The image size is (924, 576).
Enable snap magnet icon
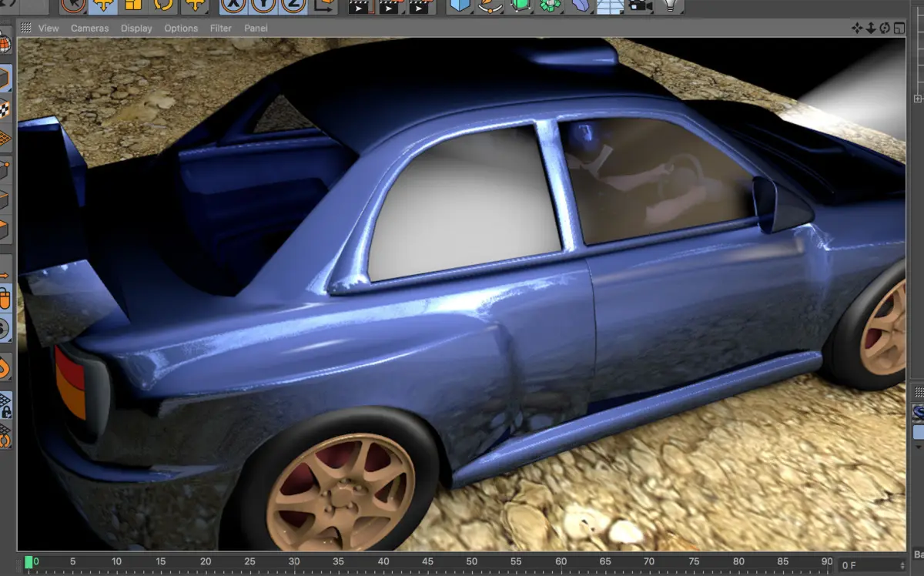5,367
